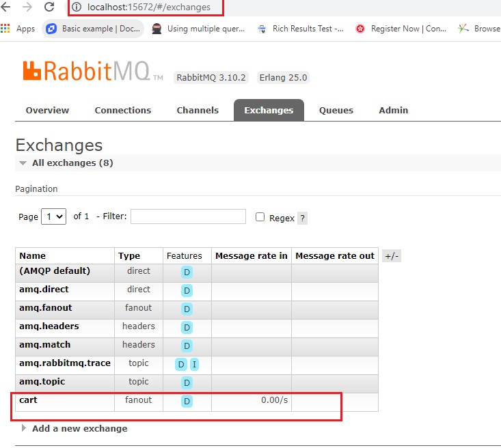This screenshot has height=448, width=501.
Task: Go to the Channels tab
Action: (x=198, y=110)
